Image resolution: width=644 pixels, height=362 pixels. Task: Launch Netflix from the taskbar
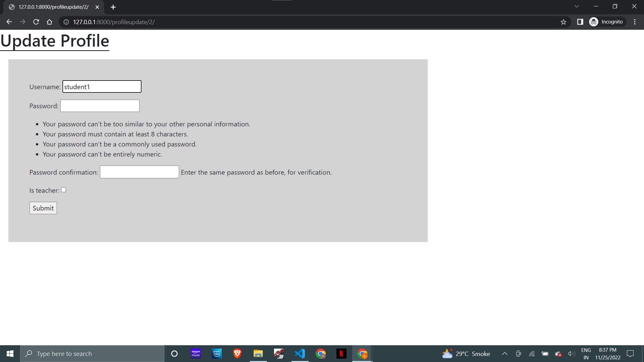341,354
